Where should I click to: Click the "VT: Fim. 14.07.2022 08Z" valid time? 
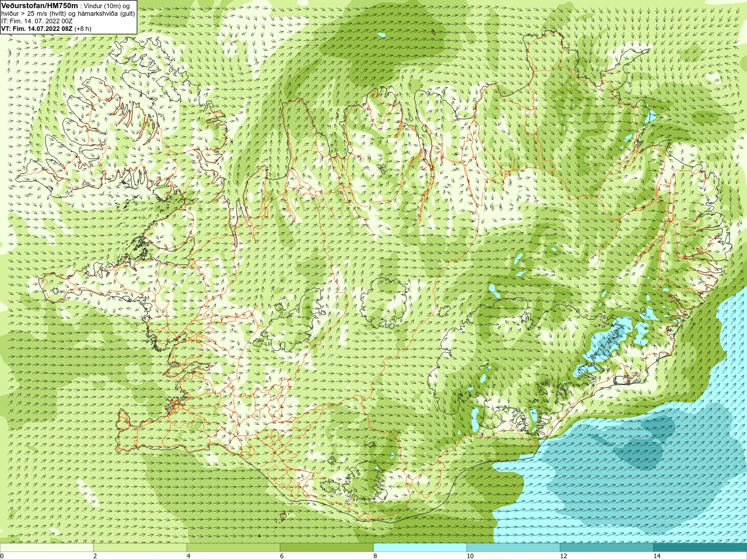click(x=37, y=29)
